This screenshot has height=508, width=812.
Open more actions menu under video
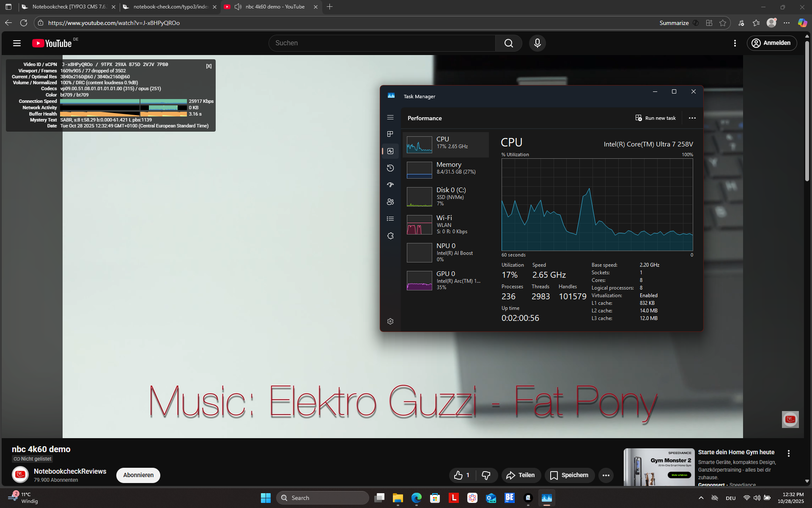click(606, 475)
